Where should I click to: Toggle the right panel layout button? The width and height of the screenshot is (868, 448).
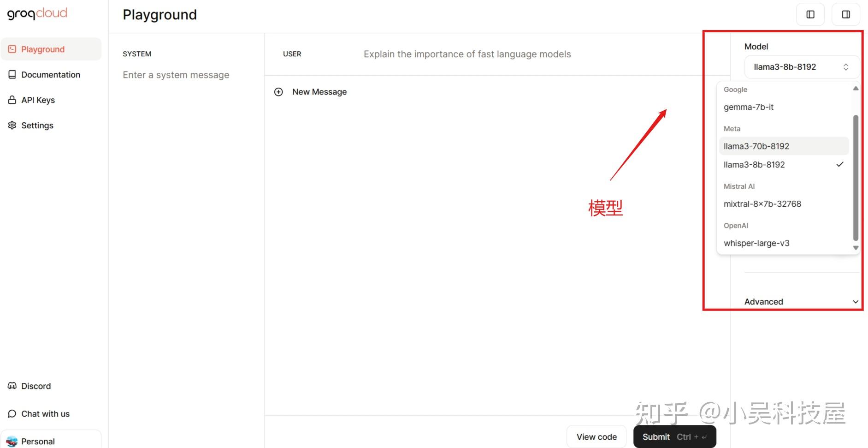point(846,14)
